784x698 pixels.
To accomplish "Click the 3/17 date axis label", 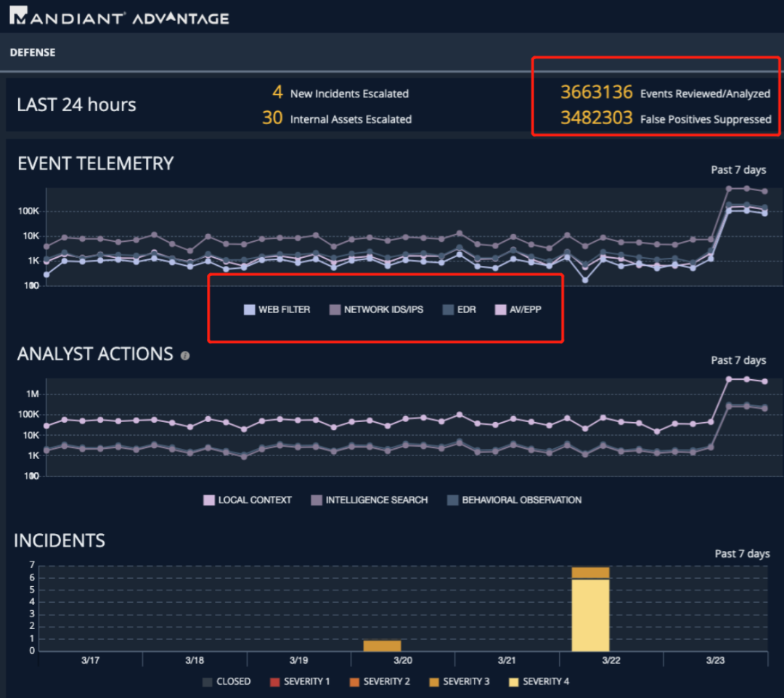I will (91, 660).
